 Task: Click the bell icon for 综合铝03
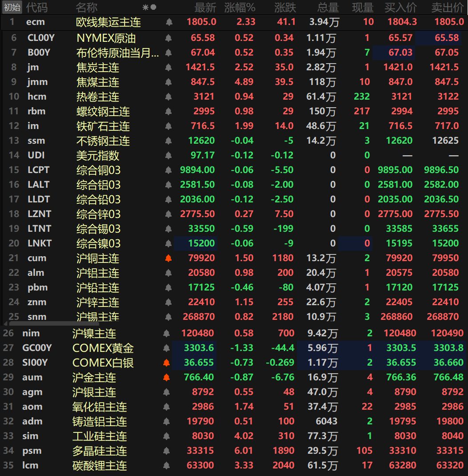tap(168, 185)
